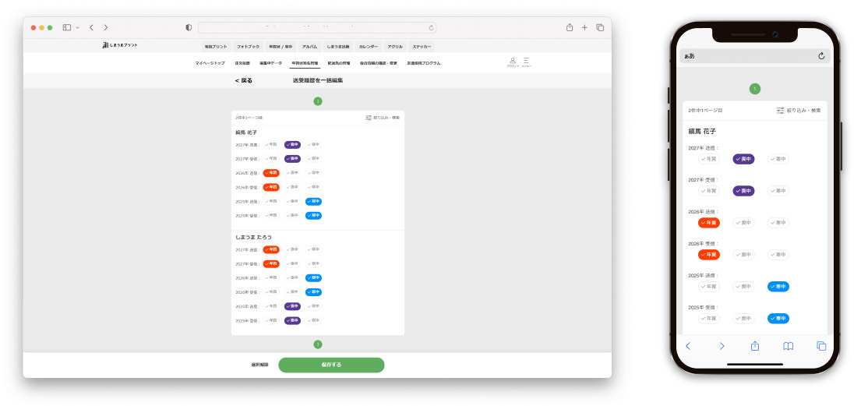Phone: toggle 2026年 受信 年賀 chip

pyautogui.click(x=709, y=255)
